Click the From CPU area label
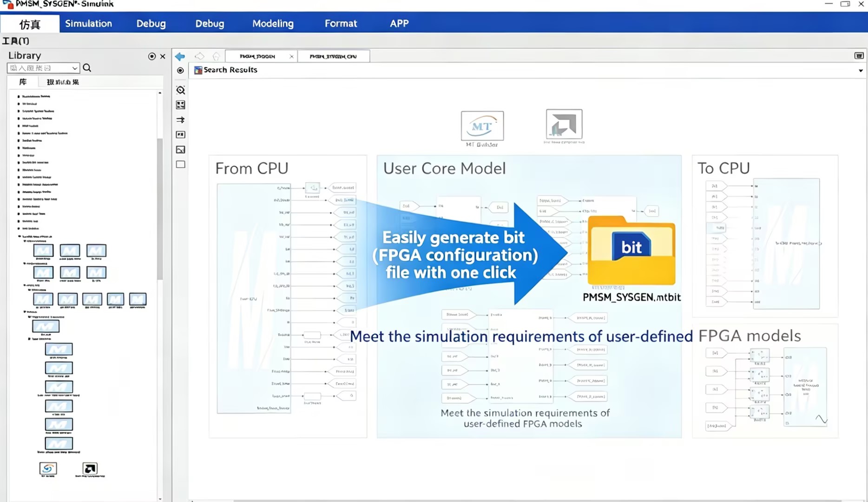The image size is (868, 502). click(252, 168)
